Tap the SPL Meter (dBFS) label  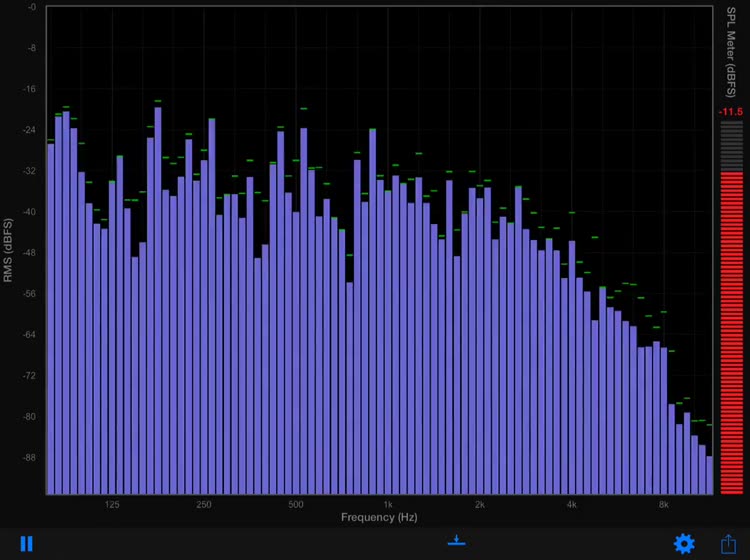[730, 52]
